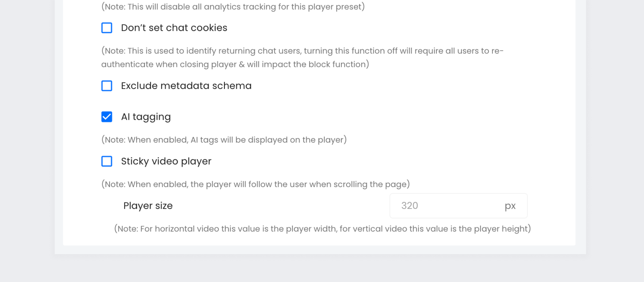
Task: Click the Exclude metadata schema label text
Action: tap(186, 86)
